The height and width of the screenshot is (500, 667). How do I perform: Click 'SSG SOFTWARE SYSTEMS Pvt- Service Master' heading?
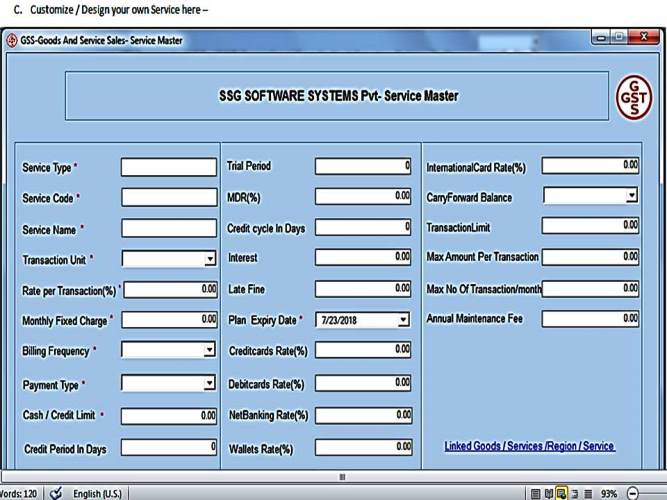coord(339,96)
